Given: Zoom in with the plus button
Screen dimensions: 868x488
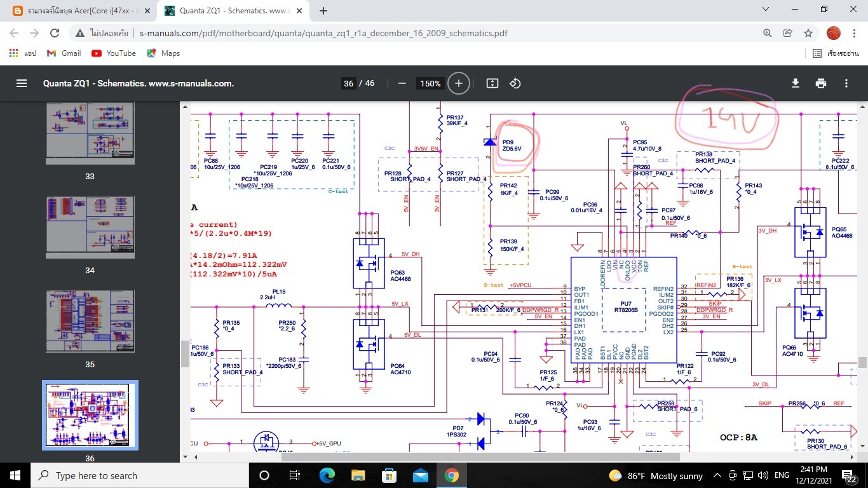Looking at the screenshot, I should pyautogui.click(x=458, y=83).
